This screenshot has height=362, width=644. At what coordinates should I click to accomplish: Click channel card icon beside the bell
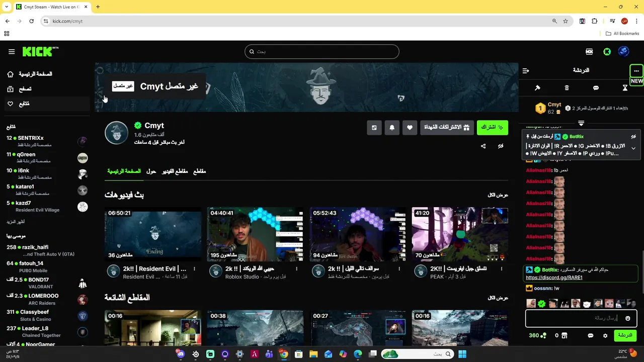[374, 128]
